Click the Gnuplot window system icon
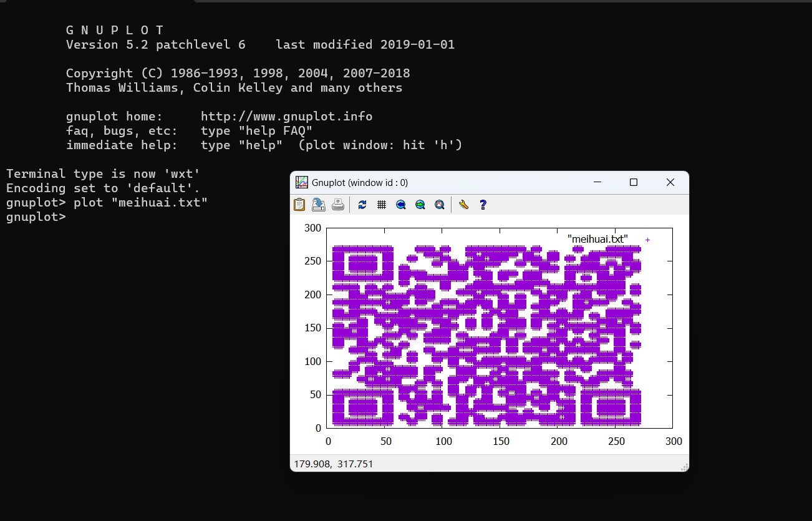 (302, 182)
